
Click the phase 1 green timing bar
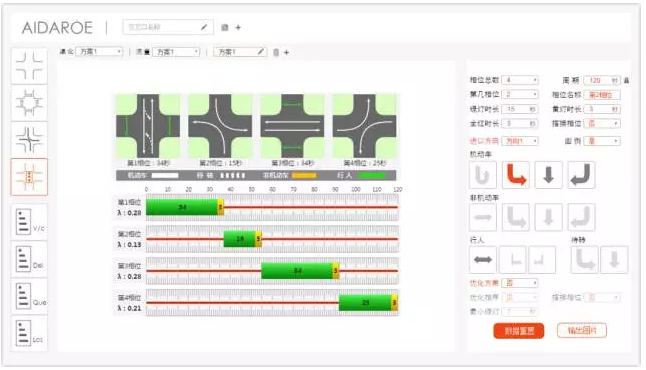(x=182, y=207)
